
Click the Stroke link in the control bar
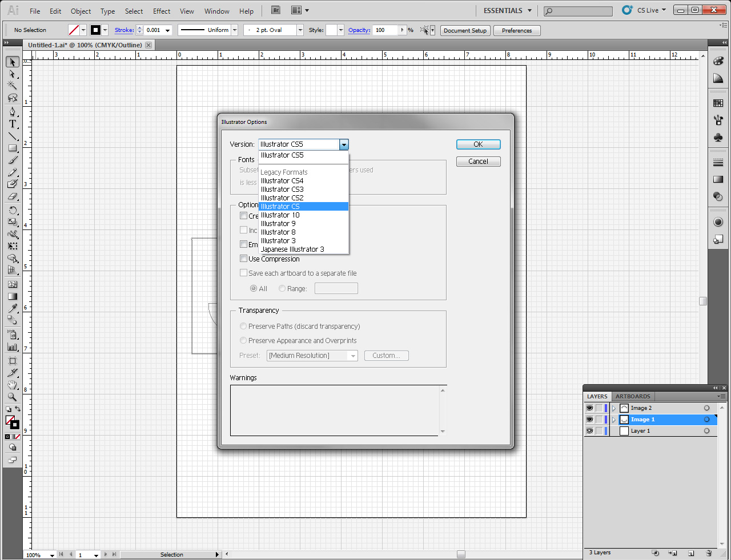click(x=124, y=30)
